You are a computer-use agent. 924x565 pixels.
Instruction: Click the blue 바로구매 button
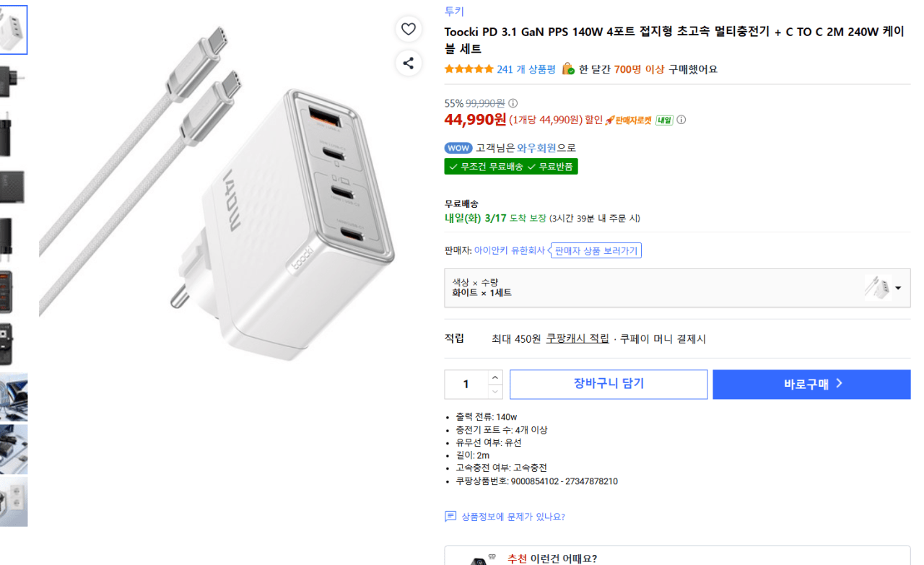811,384
